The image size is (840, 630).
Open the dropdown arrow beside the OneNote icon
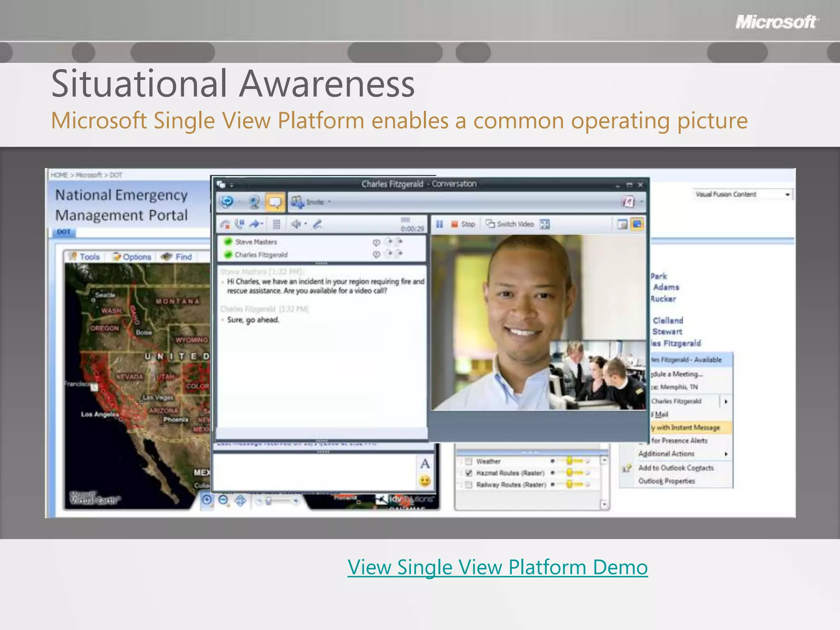(641, 201)
